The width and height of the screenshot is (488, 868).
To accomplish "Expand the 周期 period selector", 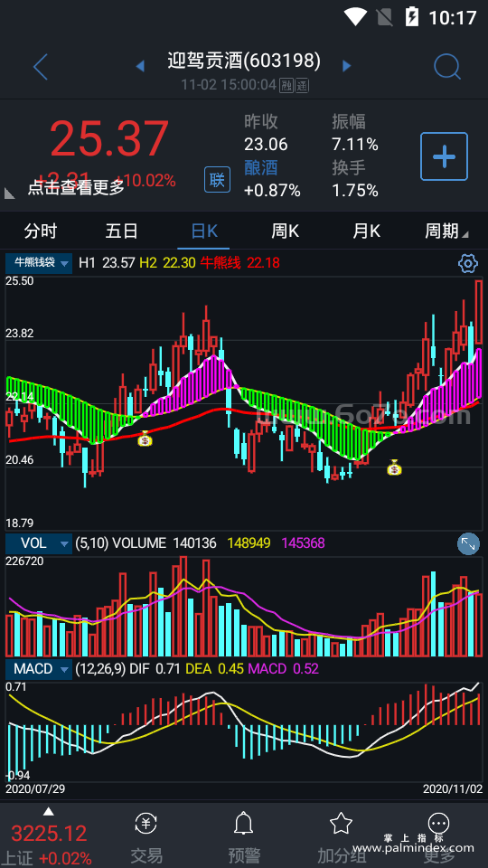I will (x=446, y=231).
